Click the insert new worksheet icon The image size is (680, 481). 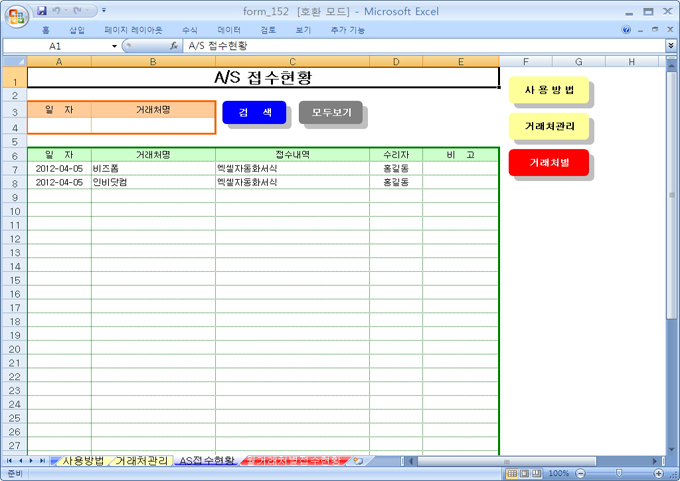[x=359, y=461]
